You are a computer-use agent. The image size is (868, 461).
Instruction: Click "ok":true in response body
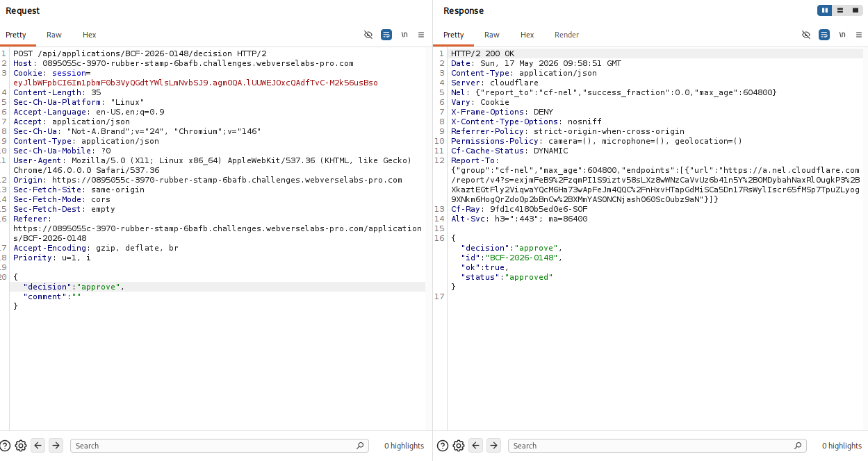(485, 267)
